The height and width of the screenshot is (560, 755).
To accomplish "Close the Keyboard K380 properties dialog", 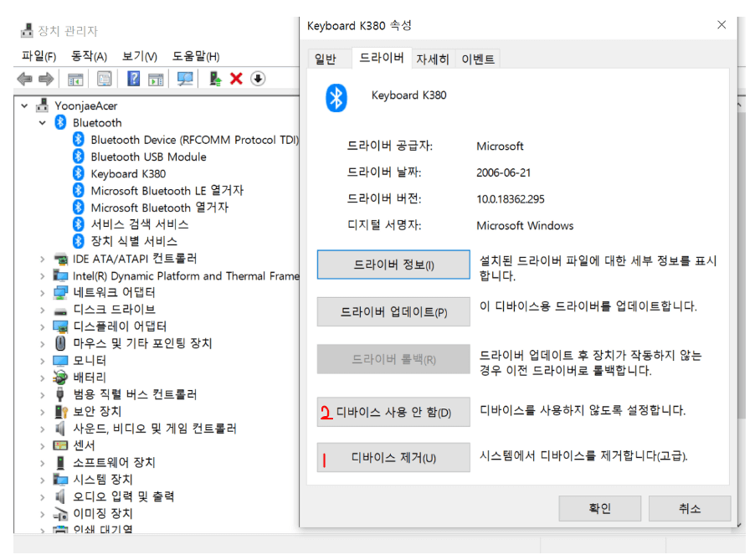I will (722, 24).
